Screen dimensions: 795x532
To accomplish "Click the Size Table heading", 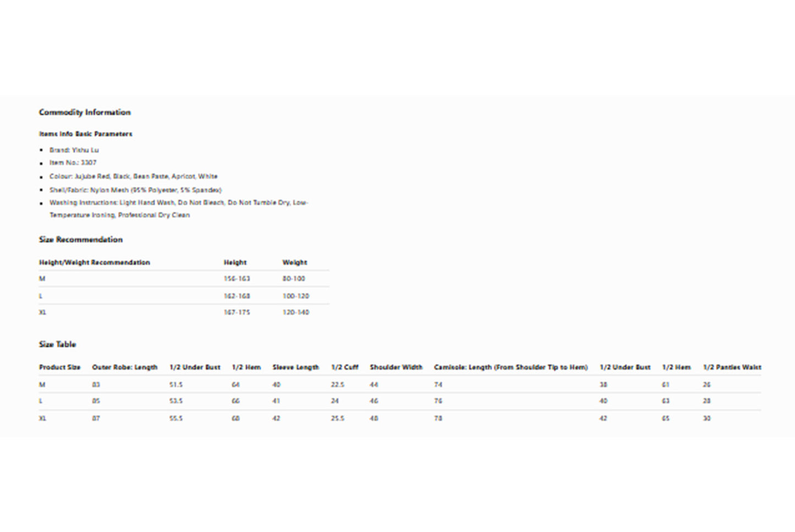I will point(57,344).
